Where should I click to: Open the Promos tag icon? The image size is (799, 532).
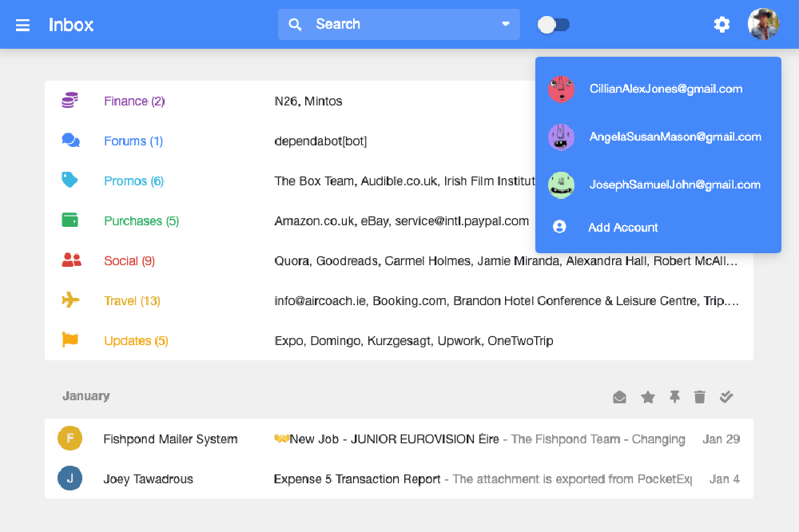pos(70,181)
